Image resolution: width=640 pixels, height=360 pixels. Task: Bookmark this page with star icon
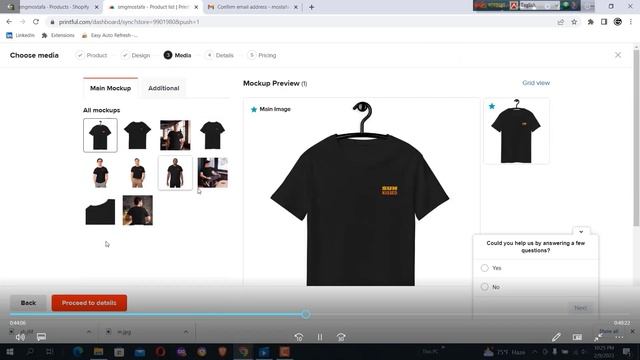pyautogui.click(x=574, y=22)
